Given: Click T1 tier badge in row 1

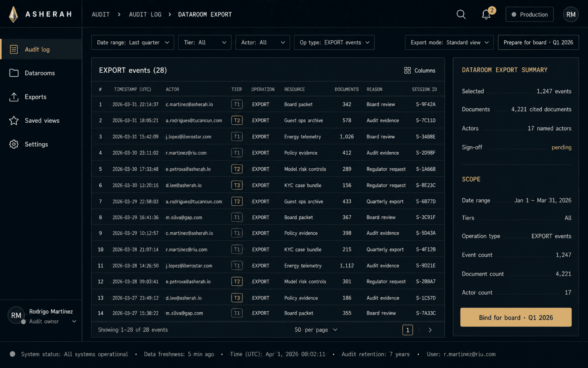Looking at the screenshot, I should pyautogui.click(x=237, y=104).
